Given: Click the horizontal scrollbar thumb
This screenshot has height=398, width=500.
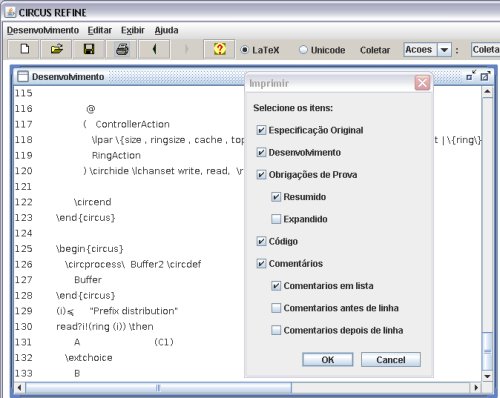Looking at the screenshot, I should pyautogui.click(x=159, y=388).
